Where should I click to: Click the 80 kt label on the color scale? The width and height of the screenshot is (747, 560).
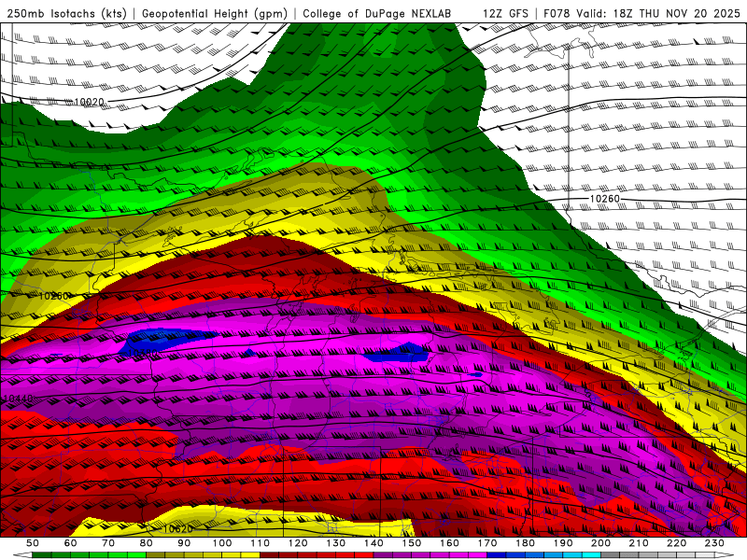147,543
